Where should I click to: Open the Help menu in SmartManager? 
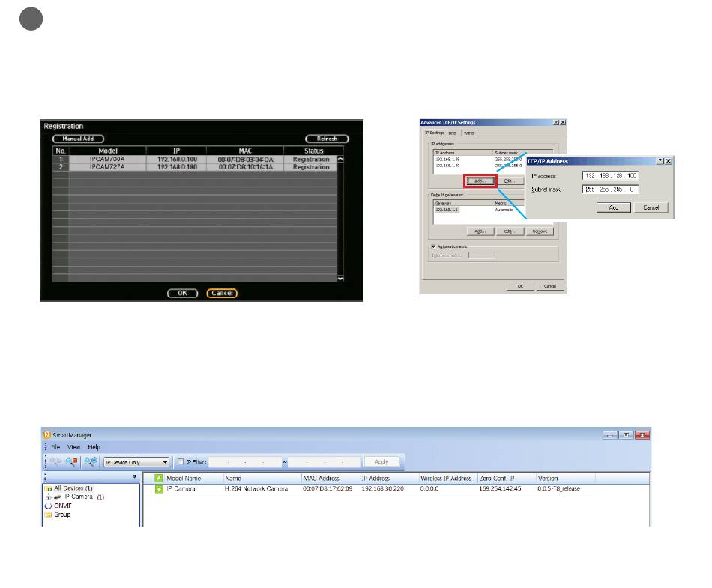coord(94,447)
